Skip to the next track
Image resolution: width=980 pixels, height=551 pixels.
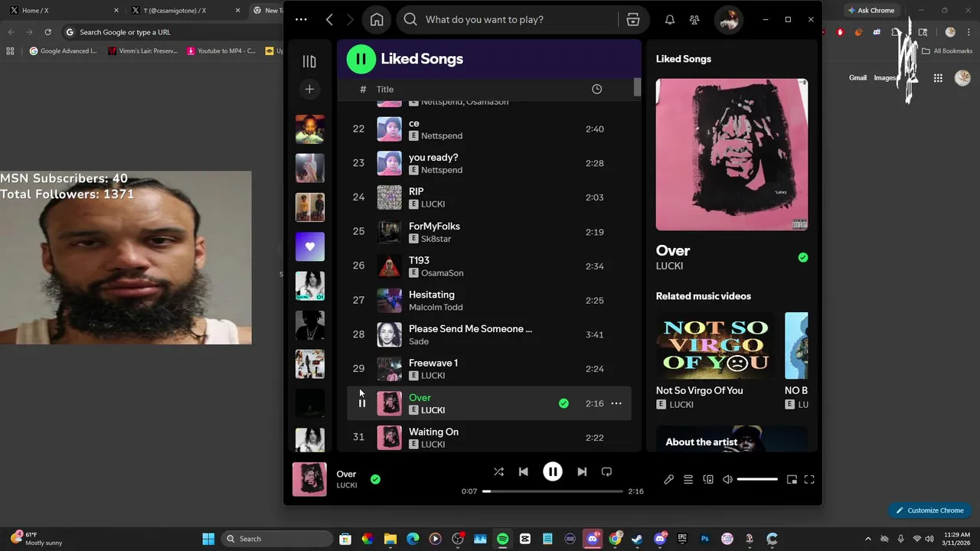582,472
